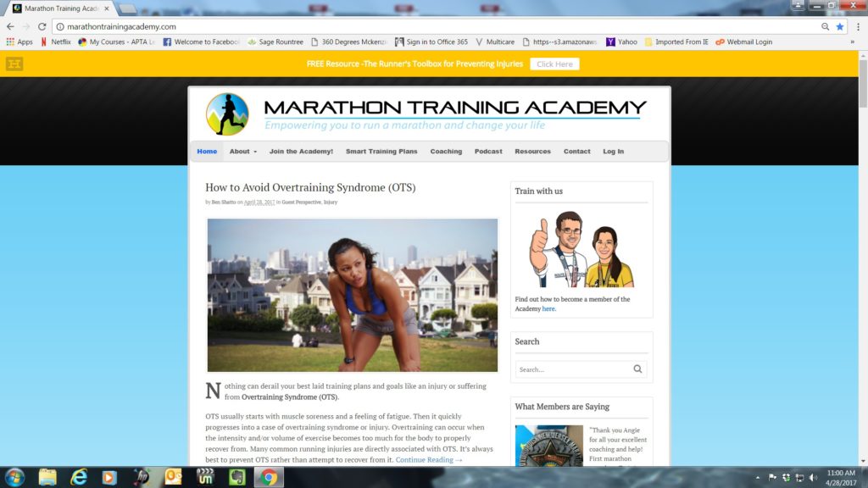Open the Podcast menu item

(x=488, y=151)
